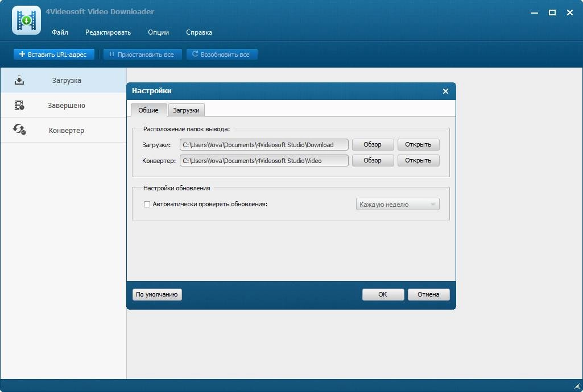Click the converter icon beside Конвертер

[x=19, y=130]
